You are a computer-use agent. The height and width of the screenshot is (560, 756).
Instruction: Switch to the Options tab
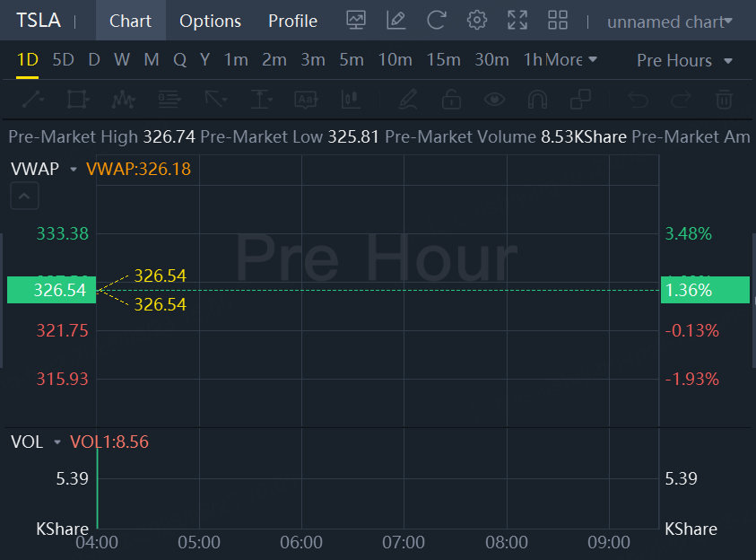click(x=210, y=21)
